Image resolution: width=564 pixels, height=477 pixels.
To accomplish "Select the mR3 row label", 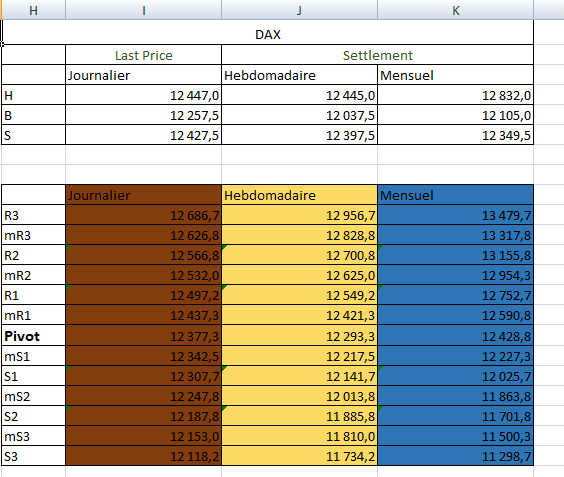I will pyautogui.click(x=33, y=235).
